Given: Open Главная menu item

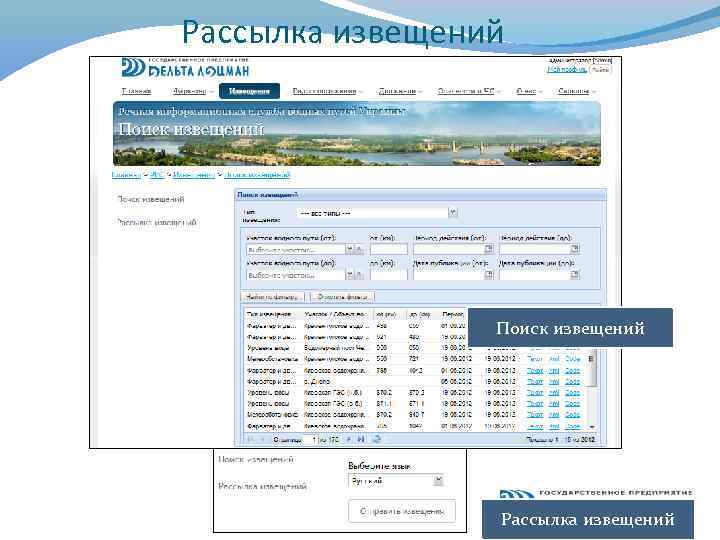Looking at the screenshot, I should (136, 91).
